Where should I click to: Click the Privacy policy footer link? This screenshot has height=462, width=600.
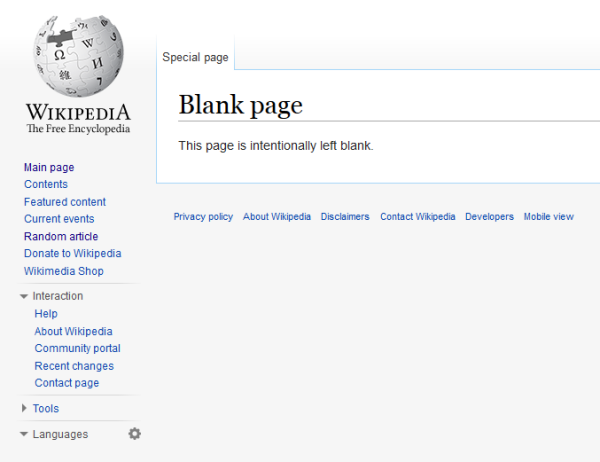pos(203,217)
